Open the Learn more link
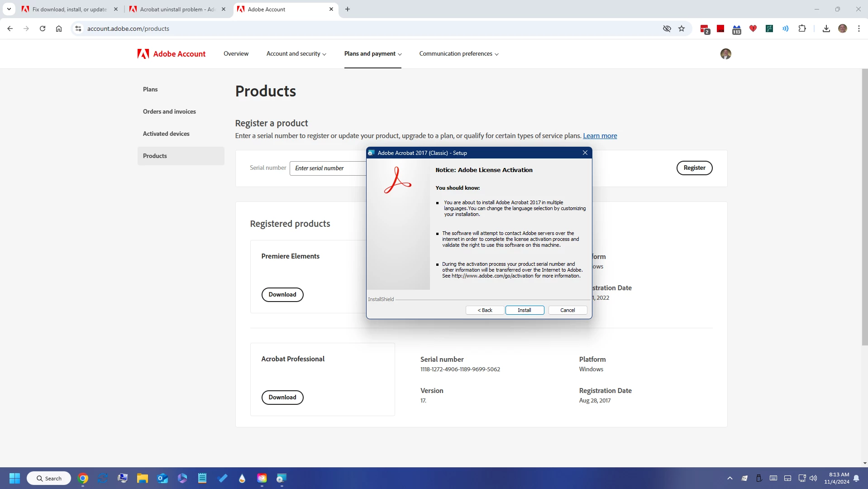This screenshot has height=489, width=868. tap(600, 136)
